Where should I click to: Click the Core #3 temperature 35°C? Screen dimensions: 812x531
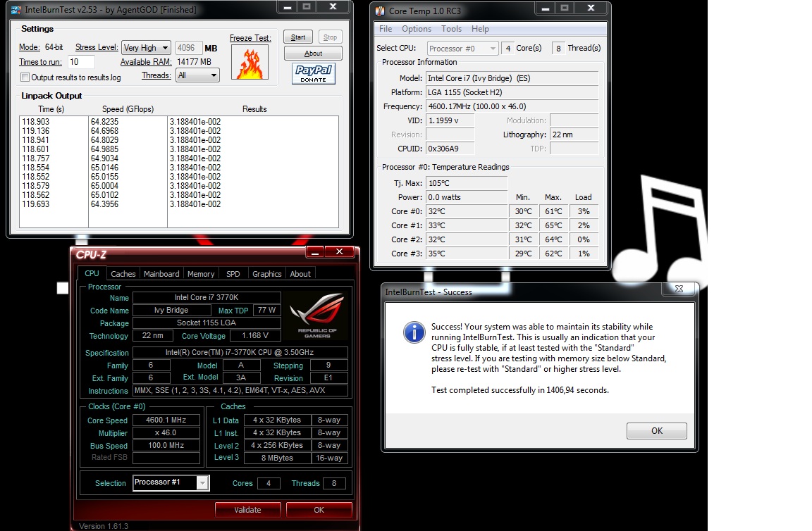coord(466,254)
